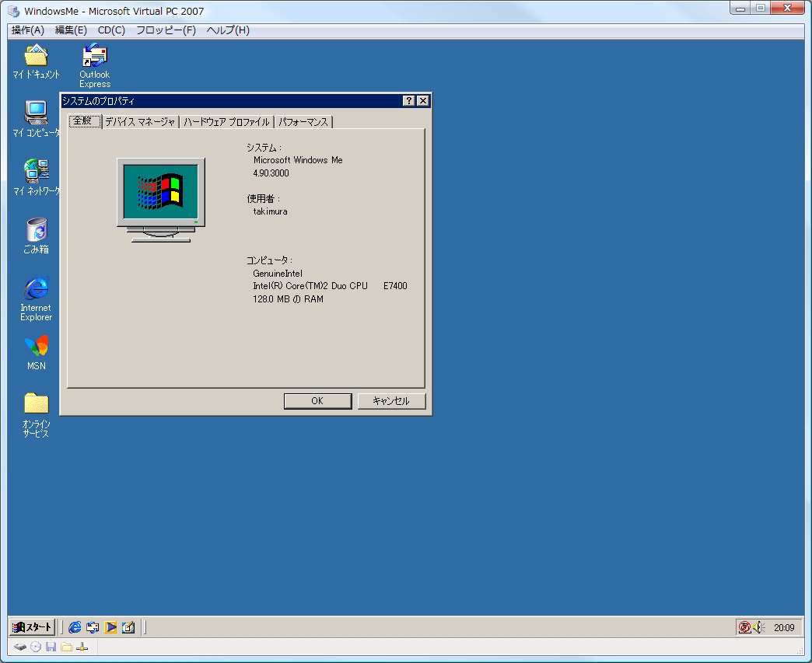Launch Outlook Express from Quick Launch bar
The image size is (812, 663).
pos(93,627)
